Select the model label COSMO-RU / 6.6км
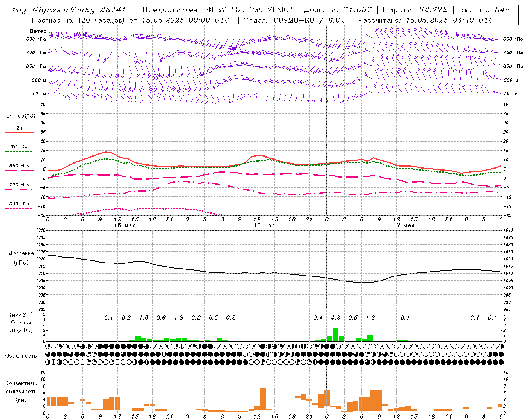Viewport: 525px width, 420px height. [311, 20]
